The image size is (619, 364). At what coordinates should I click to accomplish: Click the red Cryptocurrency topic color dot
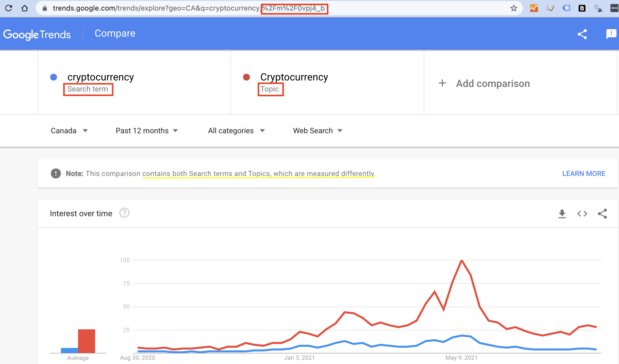tap(246, 77)
